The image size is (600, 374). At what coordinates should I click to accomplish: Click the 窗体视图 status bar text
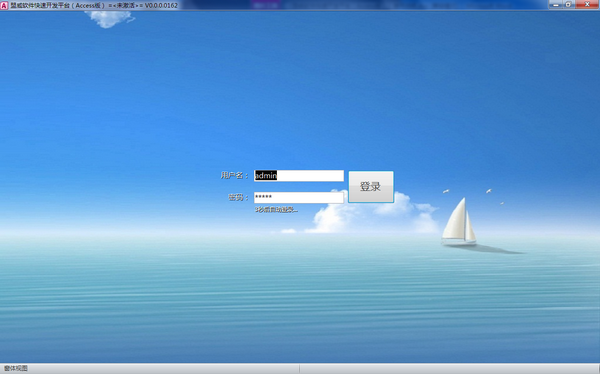tap(16, 368)
